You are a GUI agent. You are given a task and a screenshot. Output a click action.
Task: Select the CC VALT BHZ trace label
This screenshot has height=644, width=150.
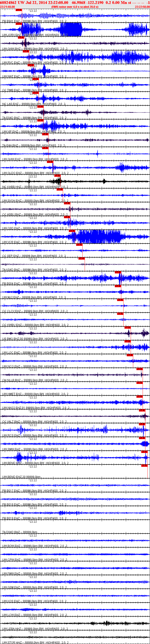click(35, 422)
